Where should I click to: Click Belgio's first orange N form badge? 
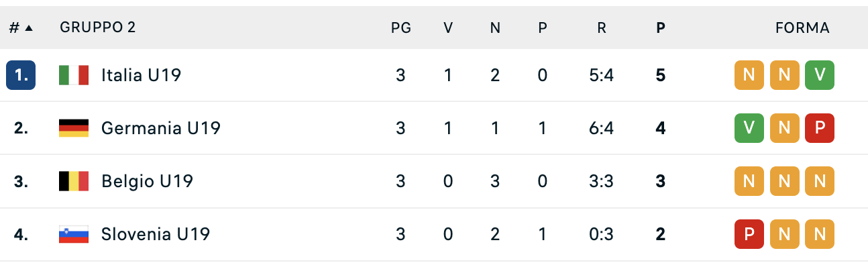click(749, 181)
